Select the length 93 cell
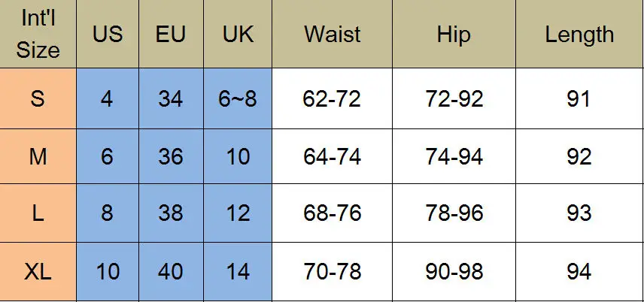The width and height of the screenshot is (644, 302). pos(579,213)
